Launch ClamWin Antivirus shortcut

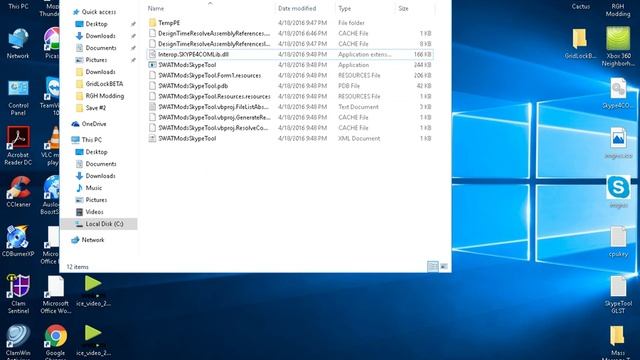pyautogui.click(x=18, y=341)
